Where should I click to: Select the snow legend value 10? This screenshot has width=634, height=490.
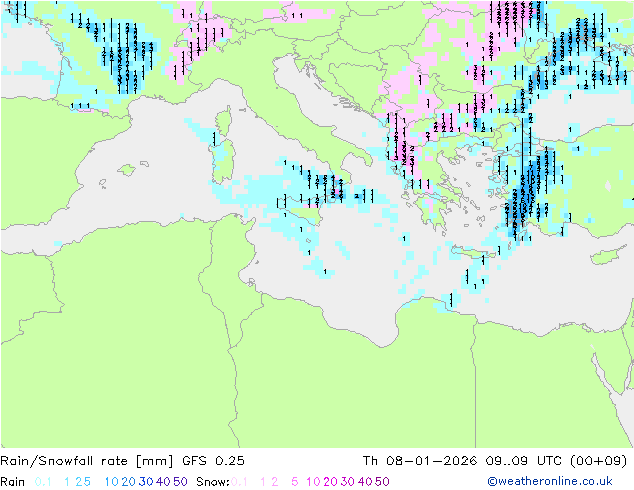point(313,482)
